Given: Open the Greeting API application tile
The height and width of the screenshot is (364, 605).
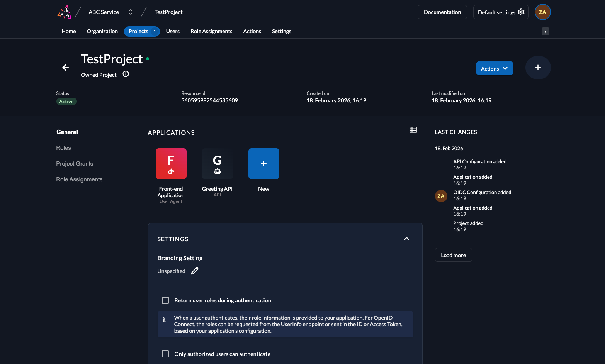Looking at the screenshot, I should (217, 164).
